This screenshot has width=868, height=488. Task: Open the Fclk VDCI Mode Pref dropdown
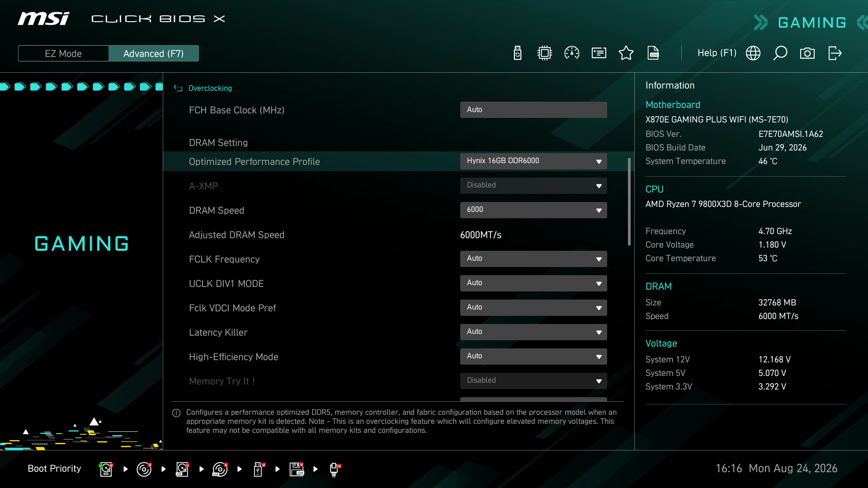533,308
